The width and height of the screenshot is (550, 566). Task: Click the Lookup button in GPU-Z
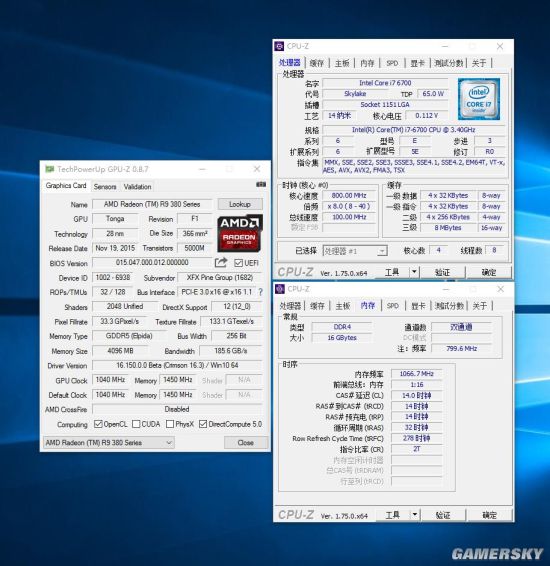240,204
